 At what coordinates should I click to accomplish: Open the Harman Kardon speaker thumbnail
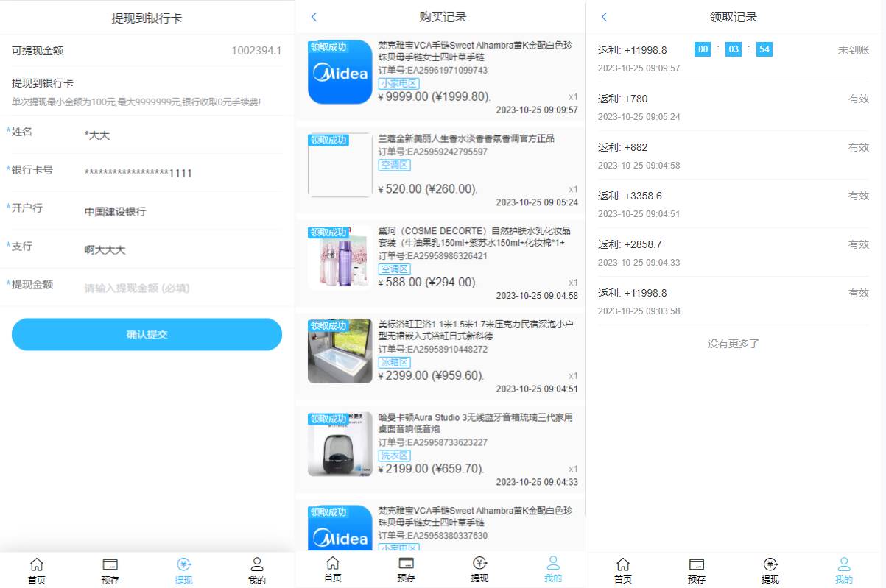340,444
